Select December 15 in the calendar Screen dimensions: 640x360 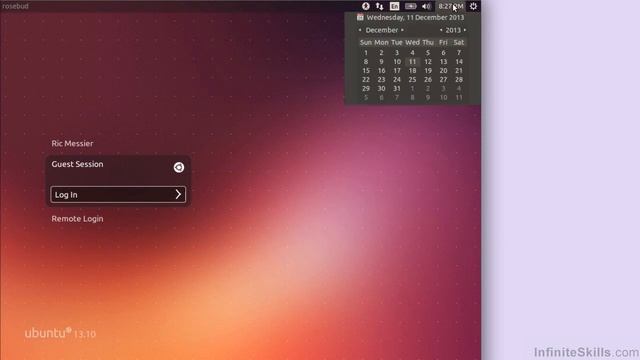coord(366,71)
